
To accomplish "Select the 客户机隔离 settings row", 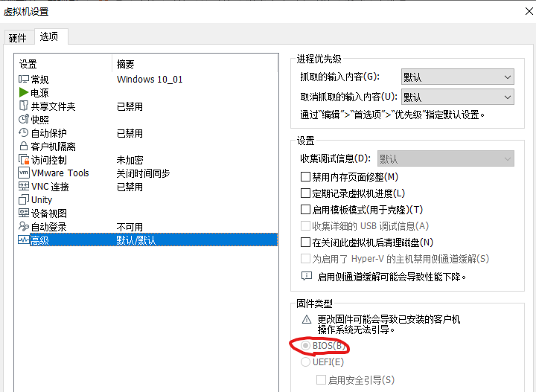I will (147, 147).
